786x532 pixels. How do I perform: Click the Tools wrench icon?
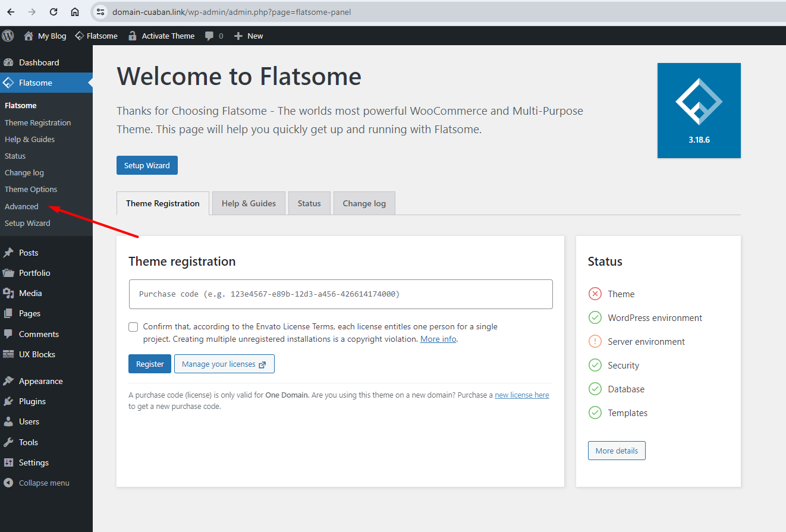8,442
